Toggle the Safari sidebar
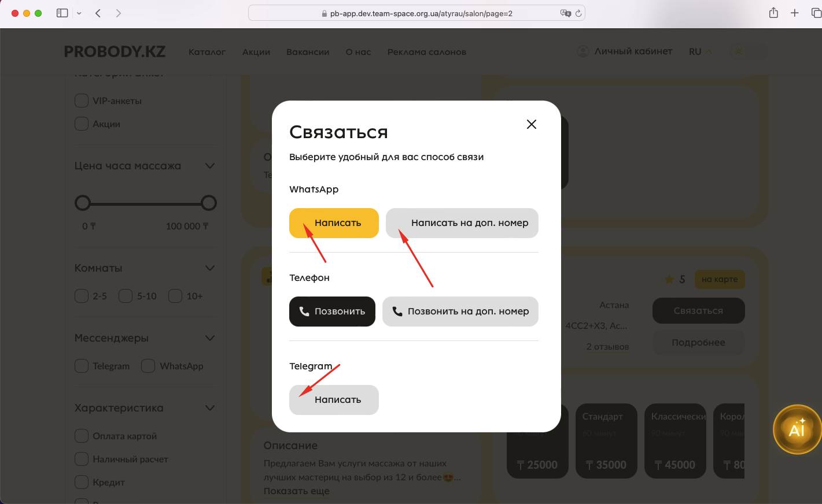The height and width of the screenshot is (504, 822). coord(62,13)
